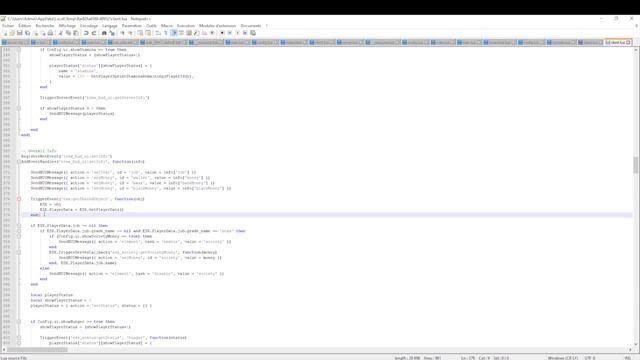Open the Macro menu
Screen dimensions: 640x360
click(x=167, y=26)
